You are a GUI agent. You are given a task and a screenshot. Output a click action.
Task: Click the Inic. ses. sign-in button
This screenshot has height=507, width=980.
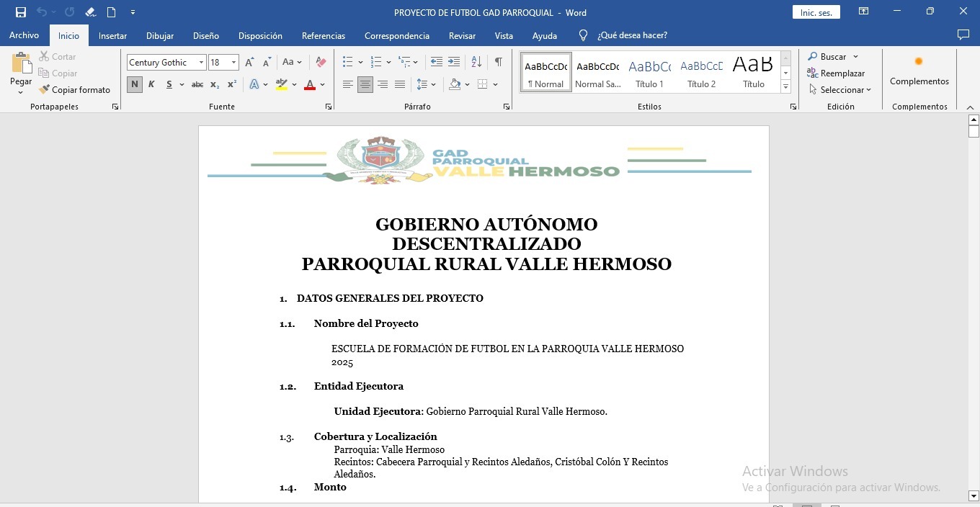tap(816, 12)
